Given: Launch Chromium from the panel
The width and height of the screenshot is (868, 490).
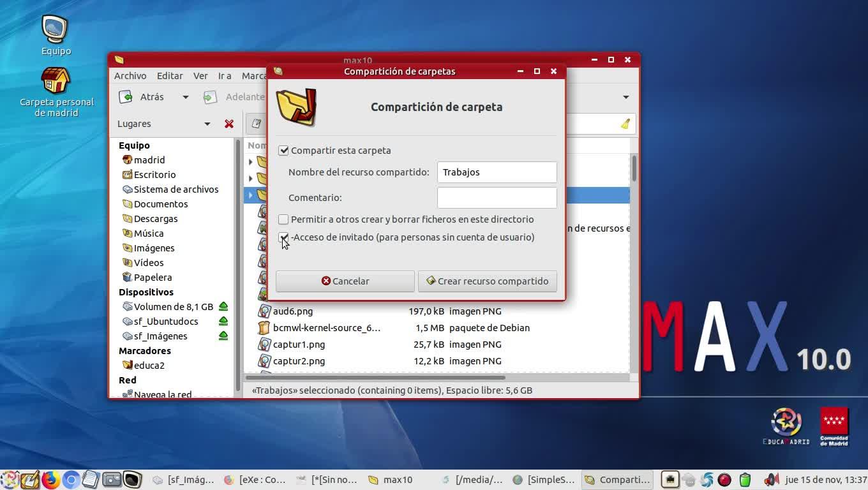Looking at the screenshot, I should (x=71, y=480).
